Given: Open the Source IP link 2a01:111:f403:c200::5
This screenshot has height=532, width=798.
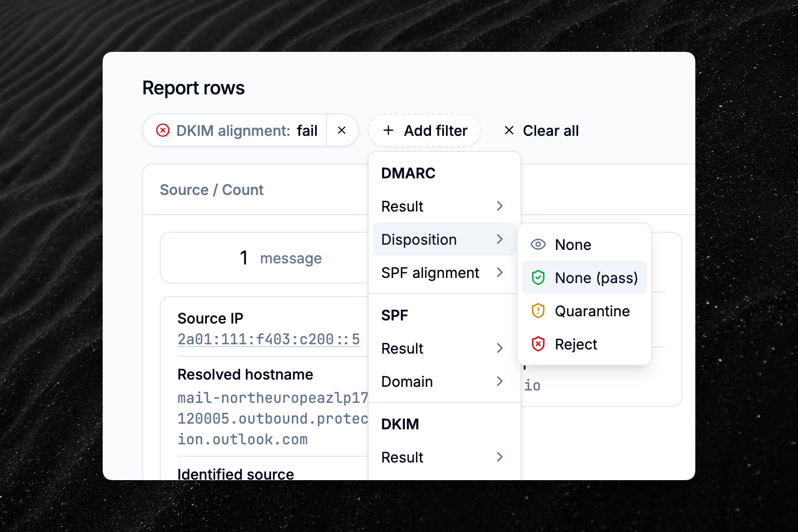Looking at the screenshot, I should (269, 339).
